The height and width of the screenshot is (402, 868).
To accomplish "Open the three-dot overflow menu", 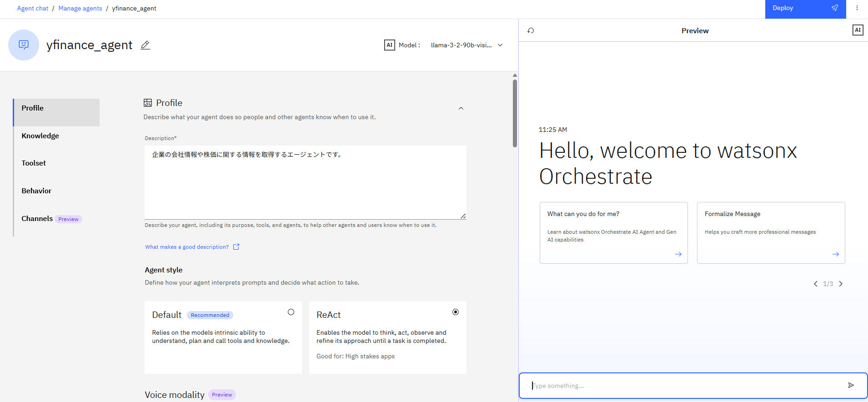I will [x=857, y=8].
